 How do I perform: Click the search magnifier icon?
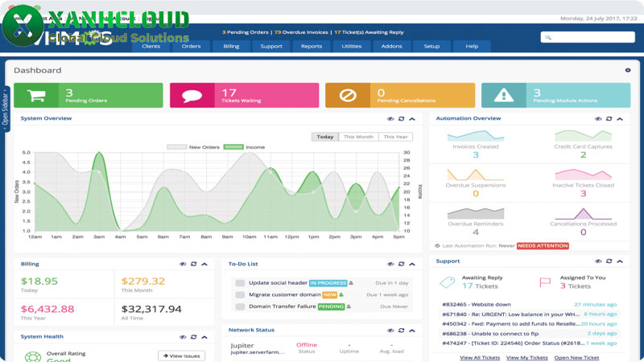[548, 37]
